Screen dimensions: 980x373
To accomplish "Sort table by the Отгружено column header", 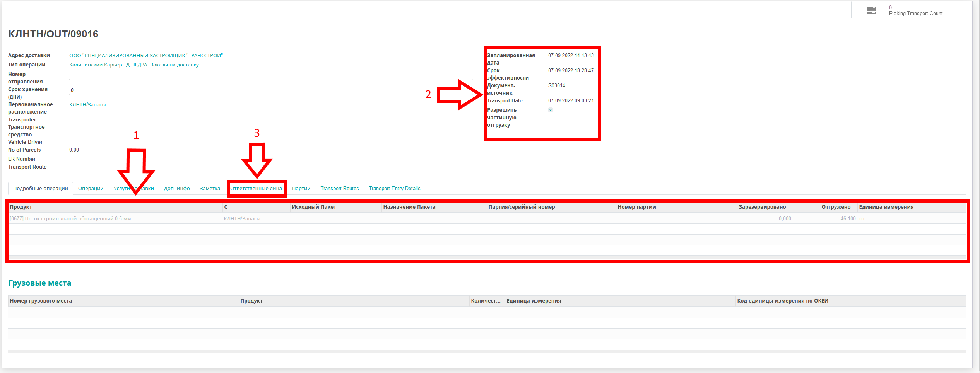I will [x=836, y=207].
